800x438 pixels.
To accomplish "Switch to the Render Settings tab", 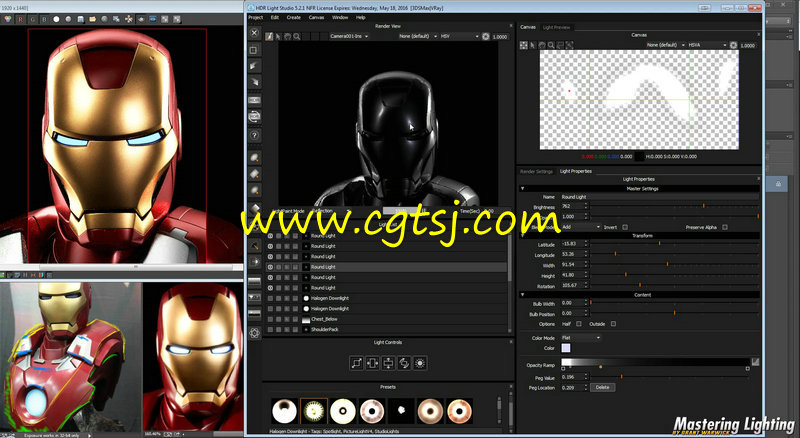I will pos(536,171).
